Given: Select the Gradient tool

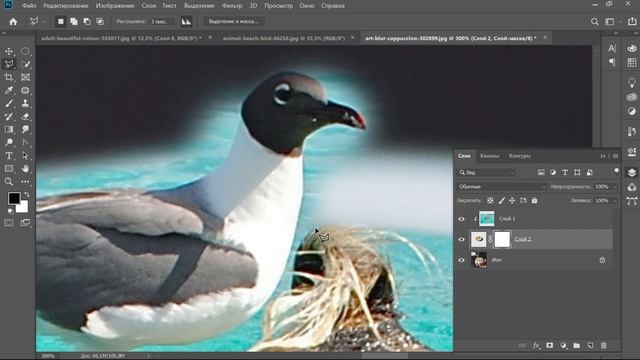Looking at the screenshot, I should pyautogui.click(x=9, y=129).
